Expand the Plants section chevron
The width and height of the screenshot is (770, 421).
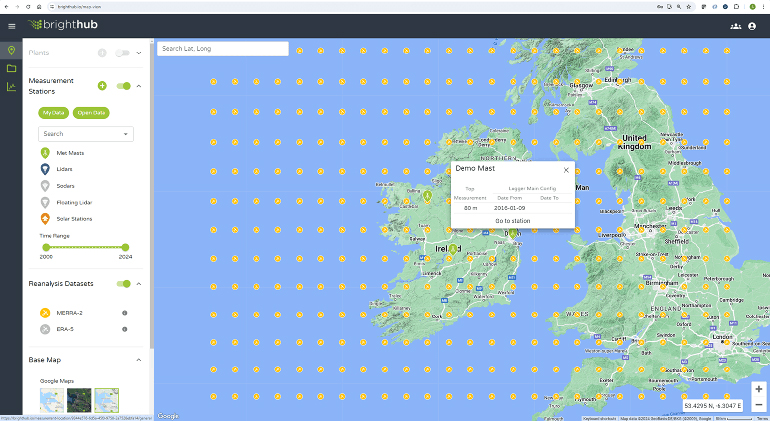point(139,53)
